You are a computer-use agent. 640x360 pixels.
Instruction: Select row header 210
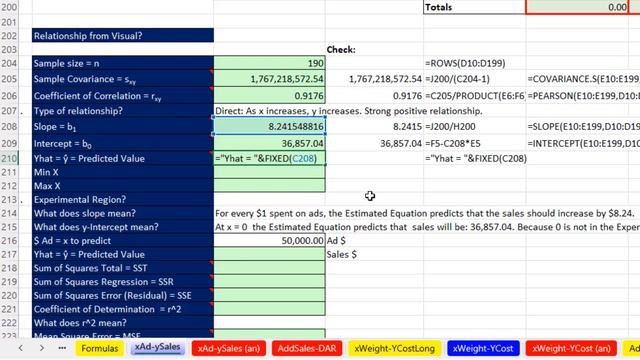coord(9,158)
